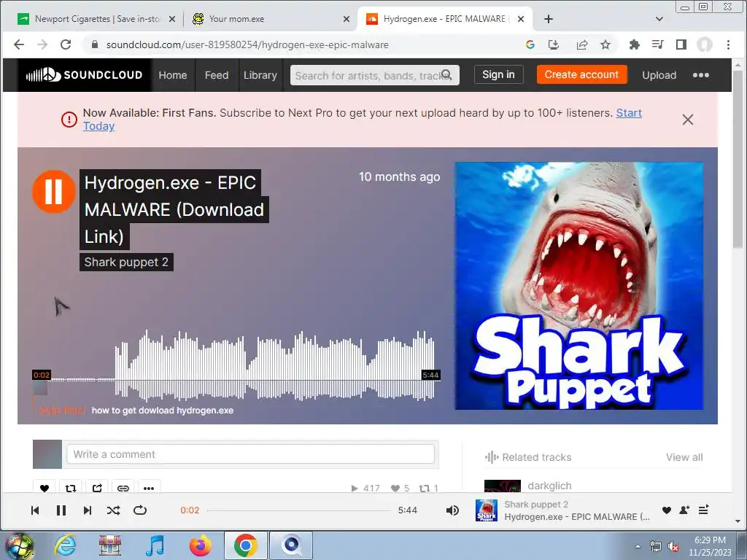Screen dimensions: 747x560
Task: Open the Feed tab
Action: (x=217, y=75)
